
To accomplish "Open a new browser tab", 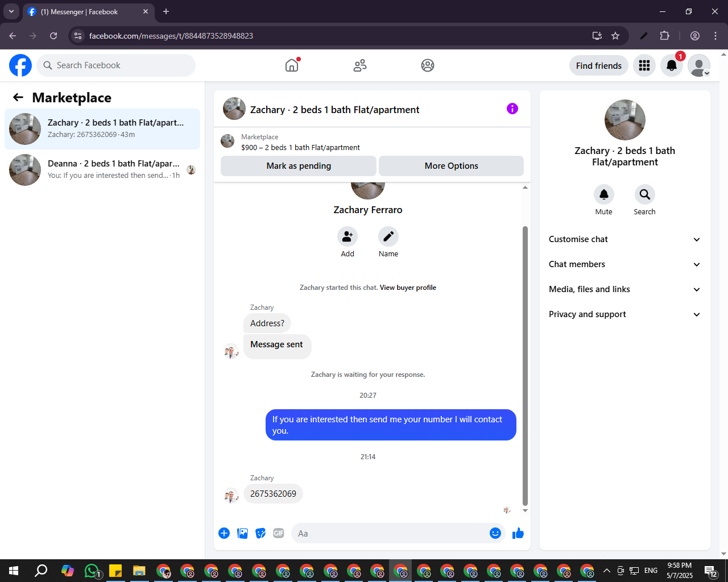I will coord(166,11).
